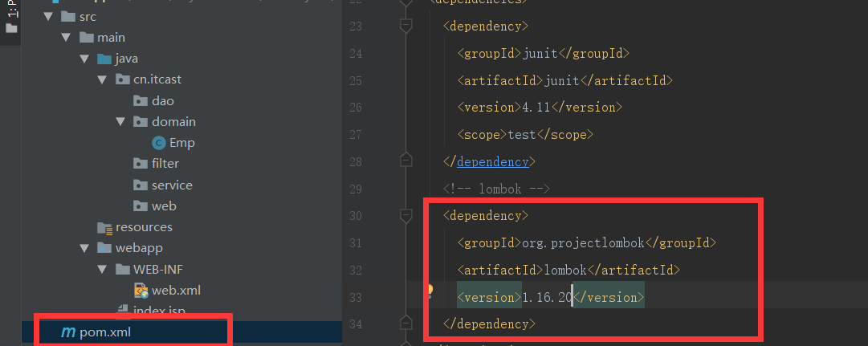Open web.xml in the project tree
Screen dimensions: 868x346
coord(176,290)
